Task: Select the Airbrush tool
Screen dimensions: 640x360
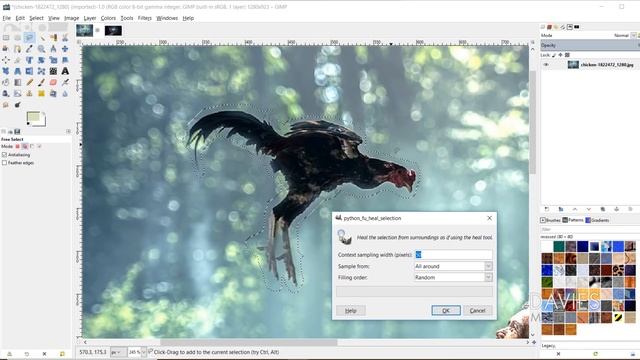Action: [x=65, y=82]
